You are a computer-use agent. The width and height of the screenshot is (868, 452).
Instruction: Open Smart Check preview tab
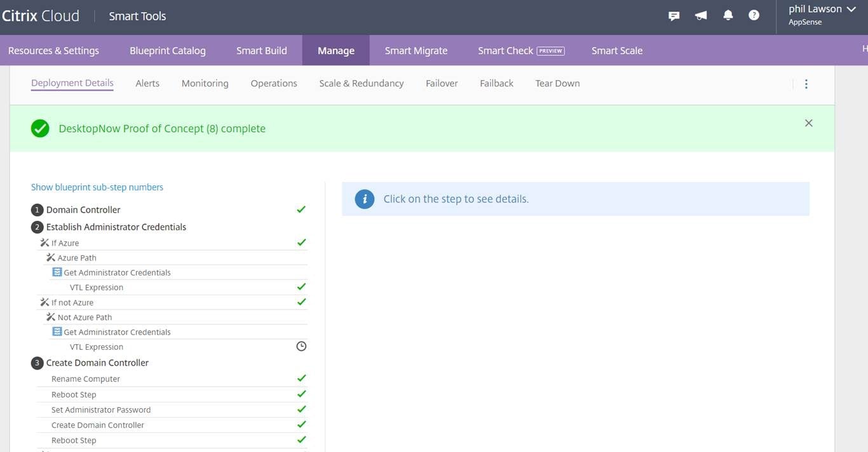point(521,51)
